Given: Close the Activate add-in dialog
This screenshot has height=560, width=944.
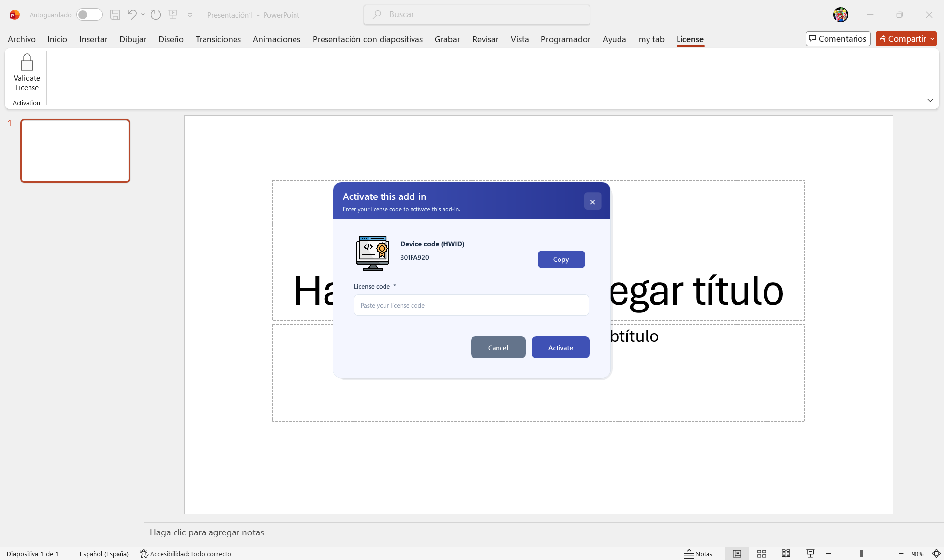Looking at the screenshot, I should click(x=592, y=201).
